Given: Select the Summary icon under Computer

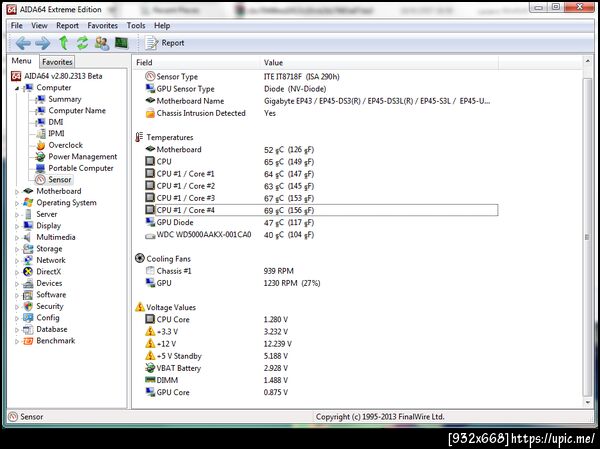Looking at the screenshot, I should point(40,99).
